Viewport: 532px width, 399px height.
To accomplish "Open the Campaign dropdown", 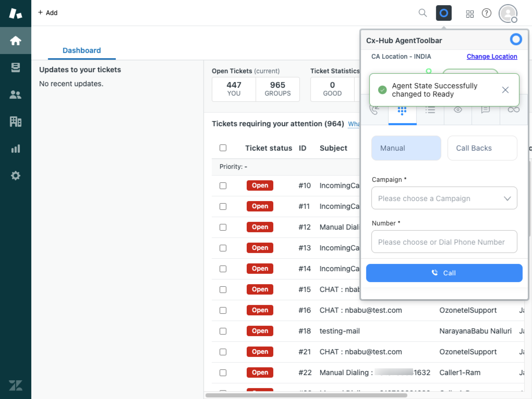I will pyautogui.click(x=444, y=198).
